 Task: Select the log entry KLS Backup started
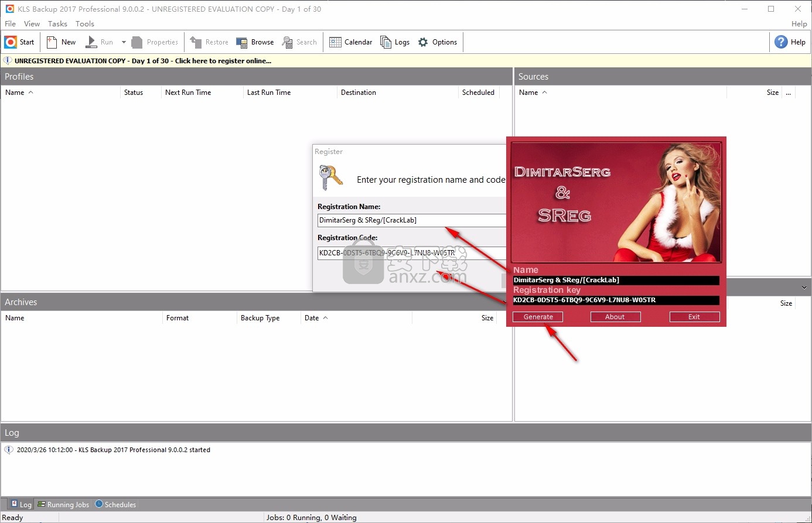[x=114, y=450]
